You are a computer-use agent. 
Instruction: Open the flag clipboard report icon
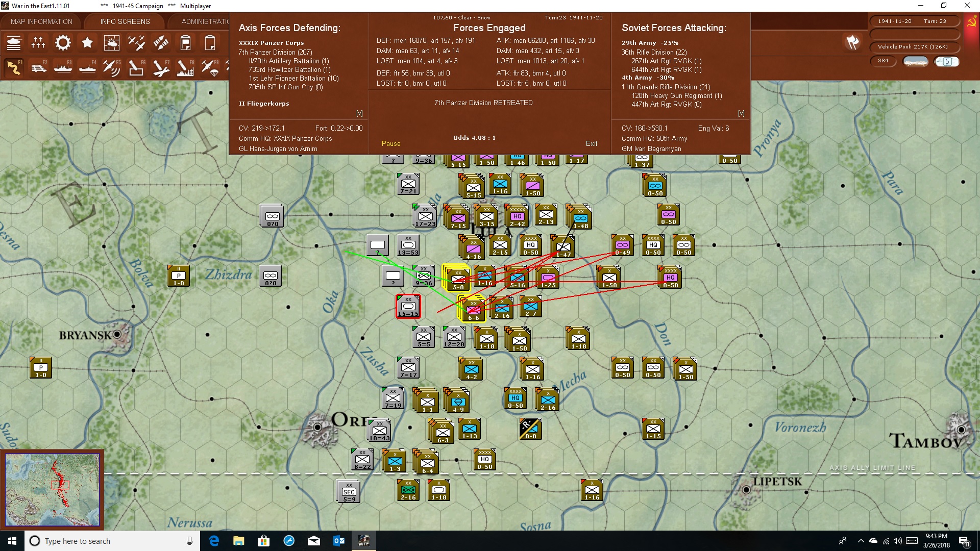pyautogui.click(x=185, y=43)
